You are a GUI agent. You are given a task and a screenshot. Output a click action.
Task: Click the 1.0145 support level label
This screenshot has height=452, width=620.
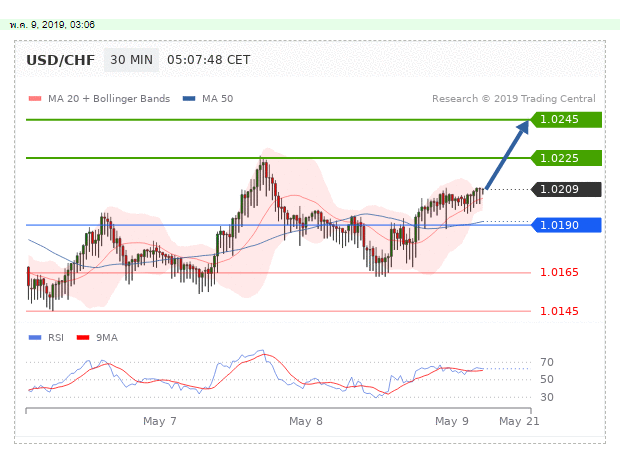point(559,311)
